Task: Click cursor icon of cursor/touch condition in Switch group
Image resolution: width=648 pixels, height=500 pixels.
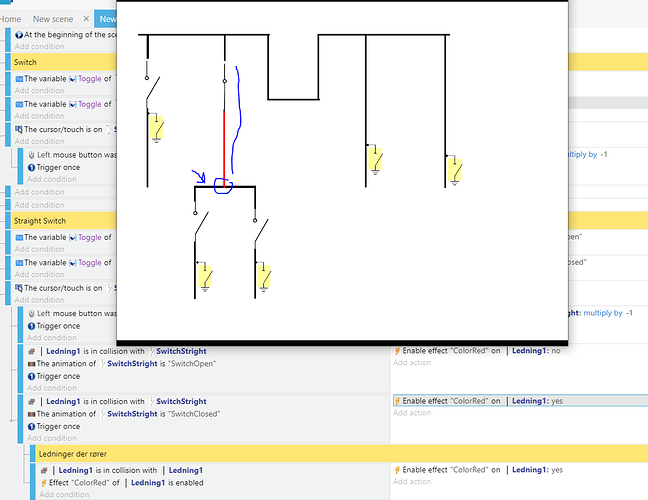Action: [x=19, y=129]
